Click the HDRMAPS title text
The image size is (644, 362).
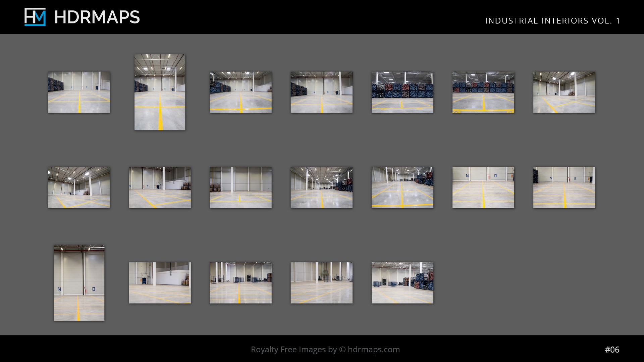[97, 17]
